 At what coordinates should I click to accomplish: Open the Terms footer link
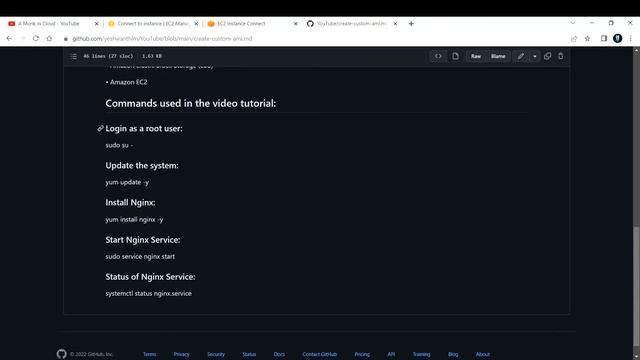[149, 354]
